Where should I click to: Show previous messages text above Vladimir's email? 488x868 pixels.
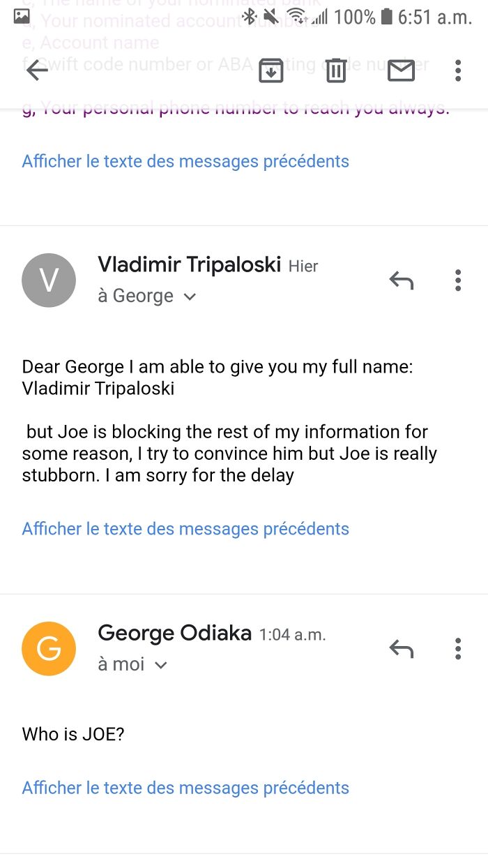click(x=185, y=161)
